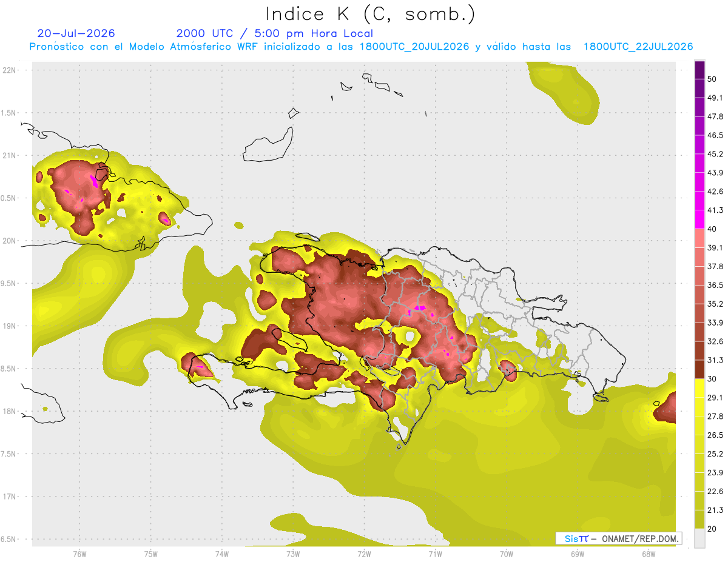Viewport: 728px width, 562px height.
Task: Click the '36.5' colorbar value
Action: pos(715,285)
